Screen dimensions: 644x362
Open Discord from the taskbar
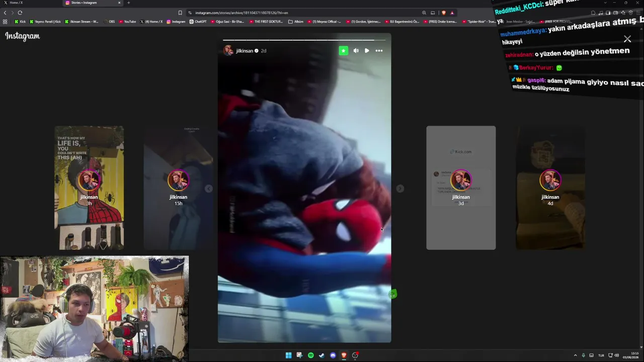coord(333,355)
